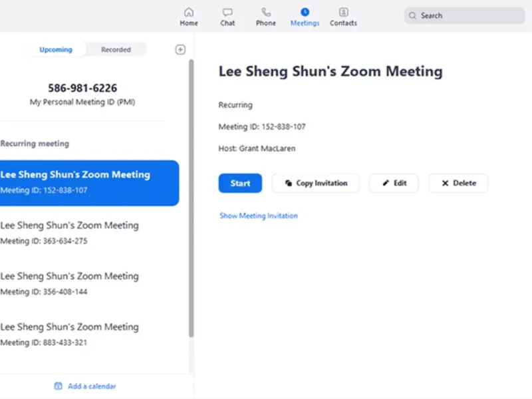This screenshot has width=532, height=399.
Task: Click the My Personal Meeting ID (PMI) label
Action: 82,102
